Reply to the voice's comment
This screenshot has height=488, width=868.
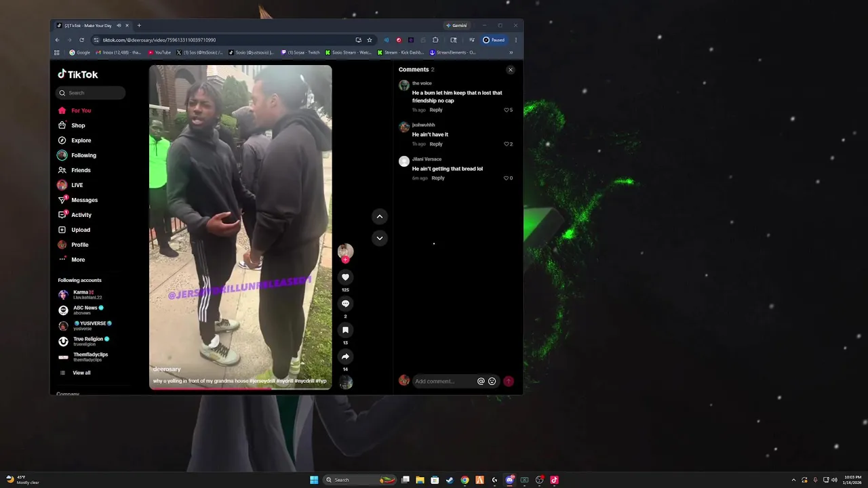click(436, 110)
